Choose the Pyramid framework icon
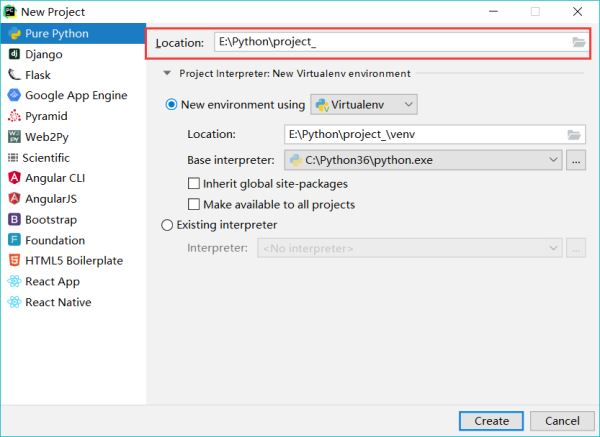600x437 pixels. (14, 116)
